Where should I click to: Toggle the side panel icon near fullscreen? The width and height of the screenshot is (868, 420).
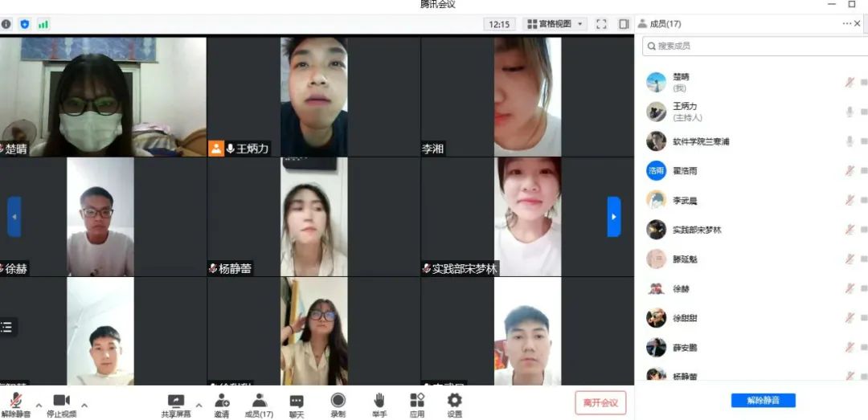pos(624,24)
